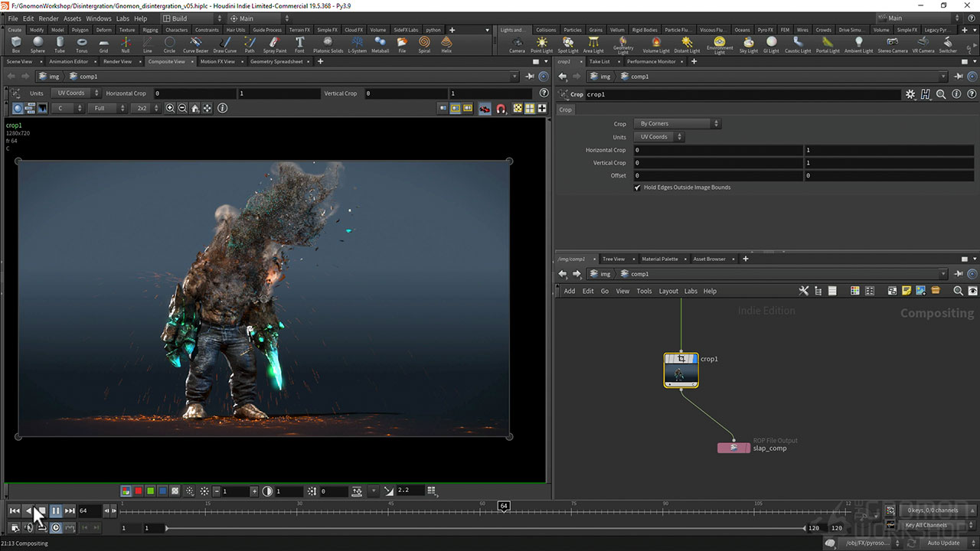980x551 pixels.
Task: Click the network search magnifier icon
Action: click(x=958, y=291)
